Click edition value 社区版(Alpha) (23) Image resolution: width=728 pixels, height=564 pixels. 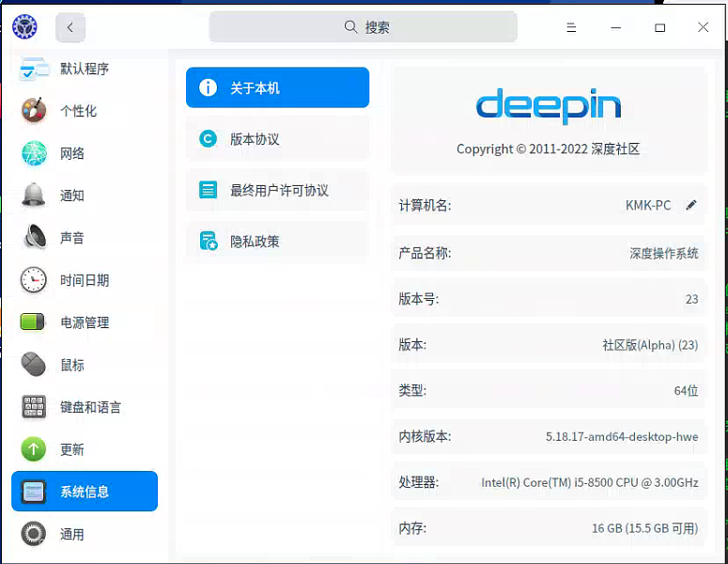[650, 345]
